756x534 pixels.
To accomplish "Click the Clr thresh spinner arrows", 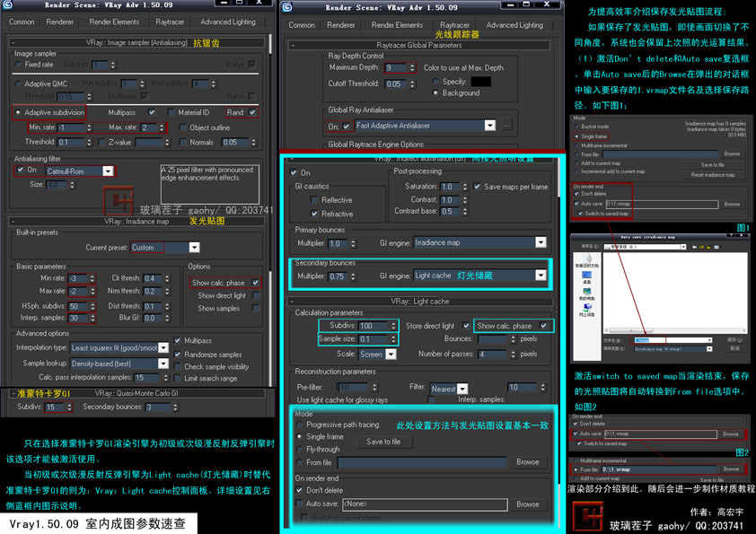I will click(x=167, y=278).
